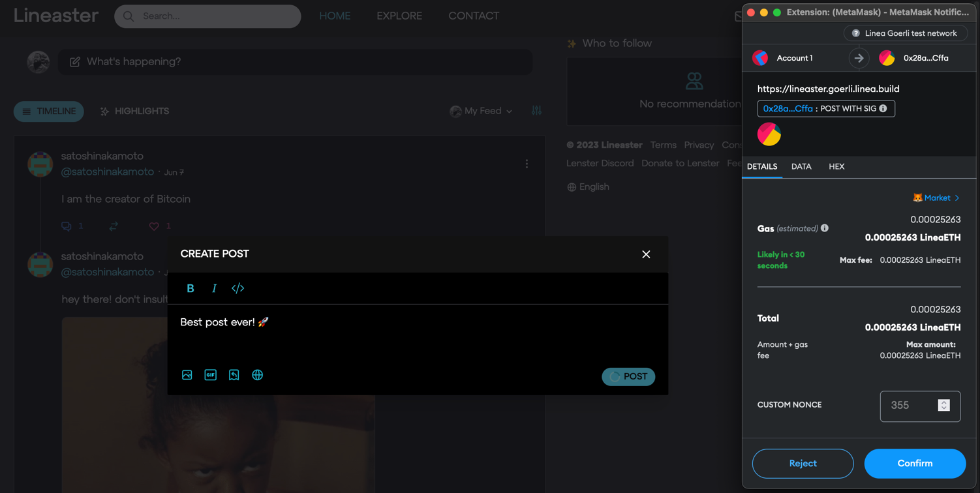The width and height of the screenshot is (980, 493).
Task: Open the first post's three-dot menu
Action: coord(527,164)
